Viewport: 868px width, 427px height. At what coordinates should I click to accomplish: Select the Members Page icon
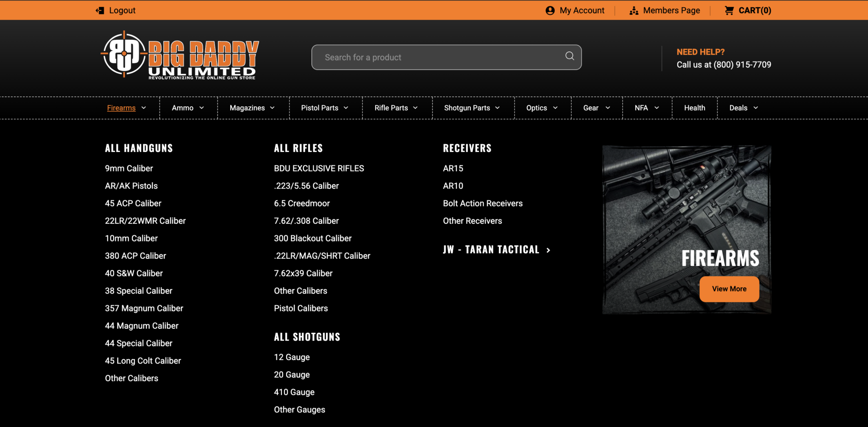(x=634, y=10)
